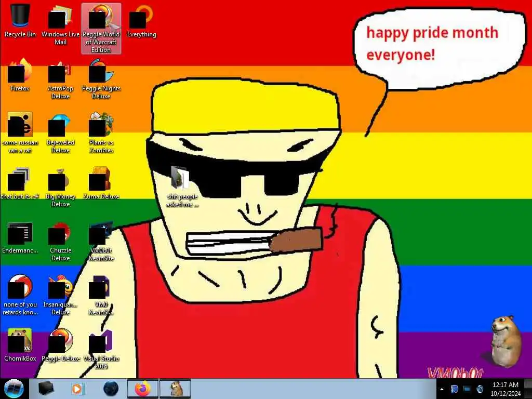The height and width of the screenshot is (399, 532).
Task: Click the round tray icon beside the clock
Action: tap(480, 389)
